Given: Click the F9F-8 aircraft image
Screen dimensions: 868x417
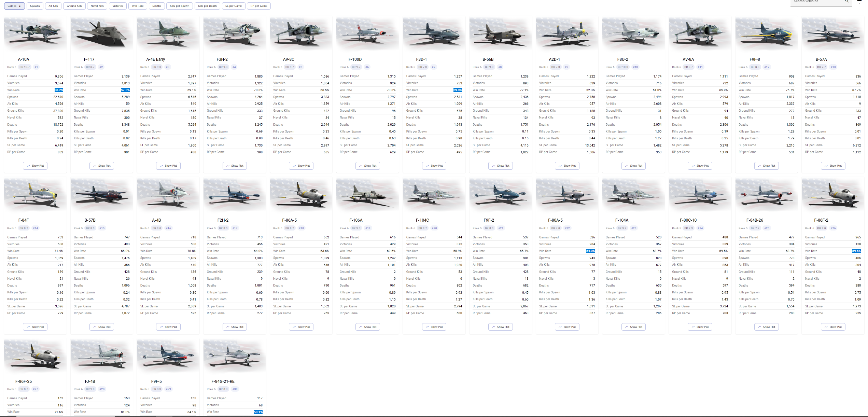Looking at the screenshot, I should coord(766,33).
